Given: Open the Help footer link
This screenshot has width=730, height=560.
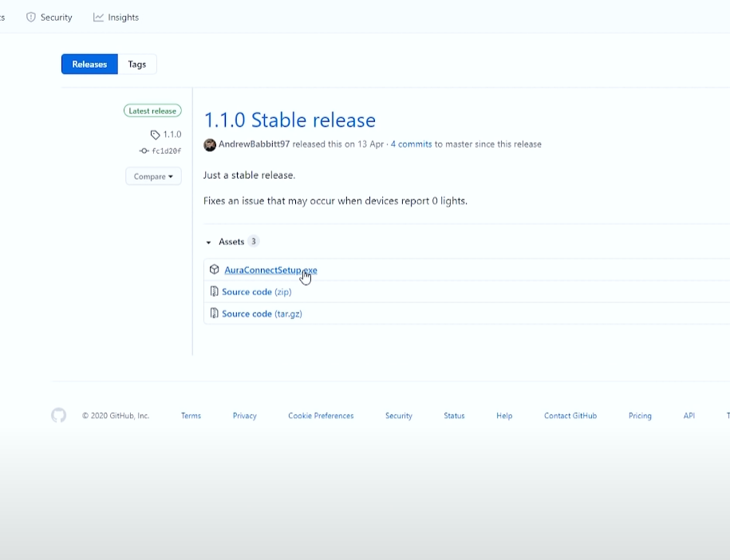Looking at the screenshot, I should coord(504,416).
